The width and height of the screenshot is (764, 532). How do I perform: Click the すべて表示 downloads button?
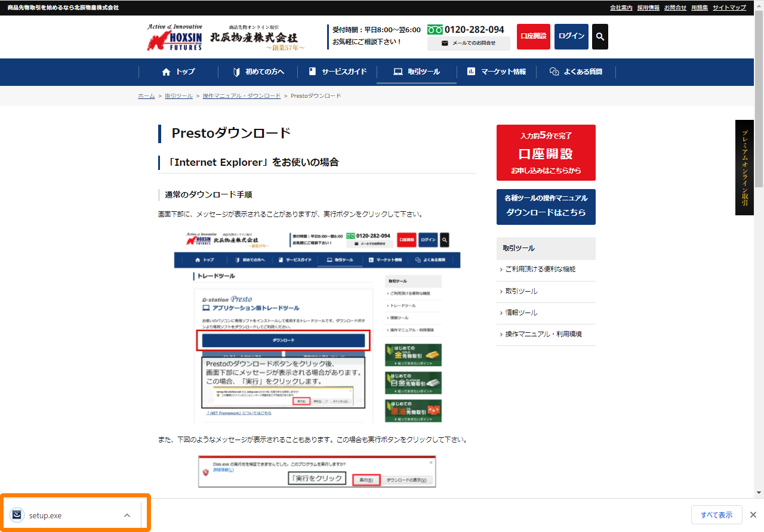point(716,515)
